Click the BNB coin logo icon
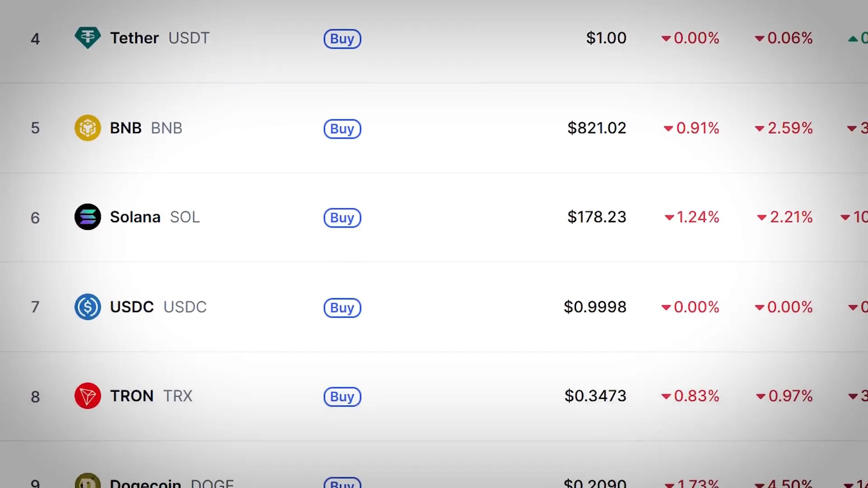This screenshot has width=868, height=488. (87, 128)
